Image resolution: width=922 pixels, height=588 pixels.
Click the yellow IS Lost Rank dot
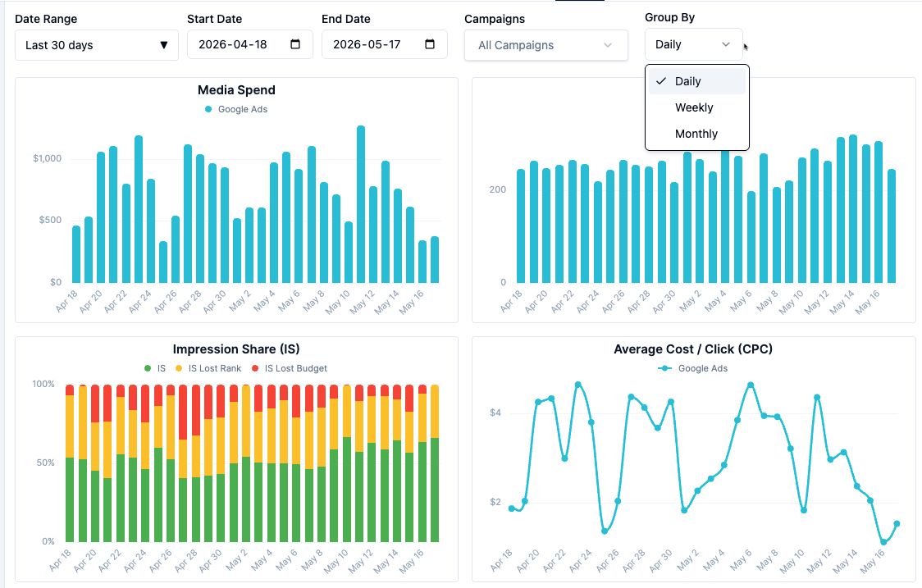(179, 369)
